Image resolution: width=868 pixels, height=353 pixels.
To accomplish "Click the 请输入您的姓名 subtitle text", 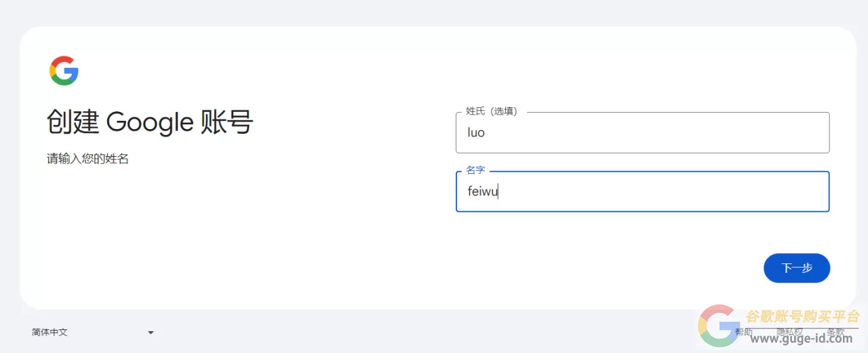I will 87,160.
